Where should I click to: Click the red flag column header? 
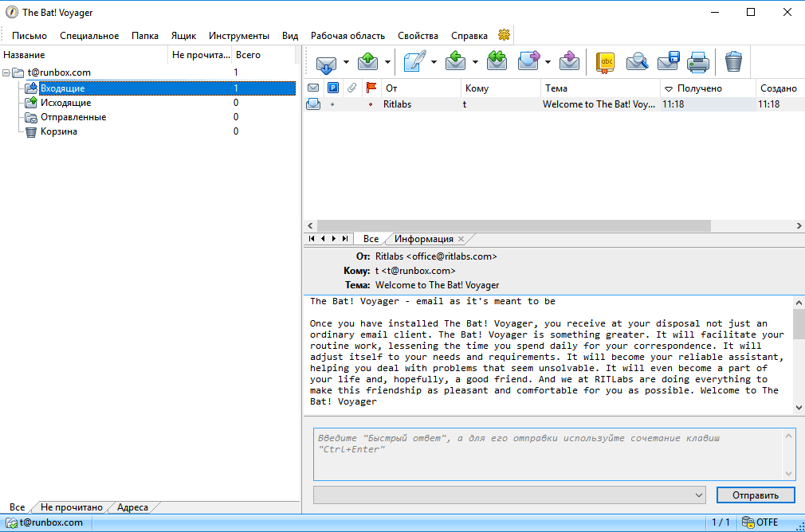click(371, 88)
